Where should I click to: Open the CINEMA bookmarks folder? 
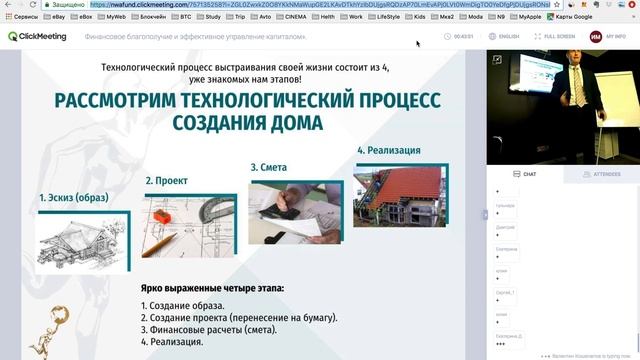pos(291,17)
